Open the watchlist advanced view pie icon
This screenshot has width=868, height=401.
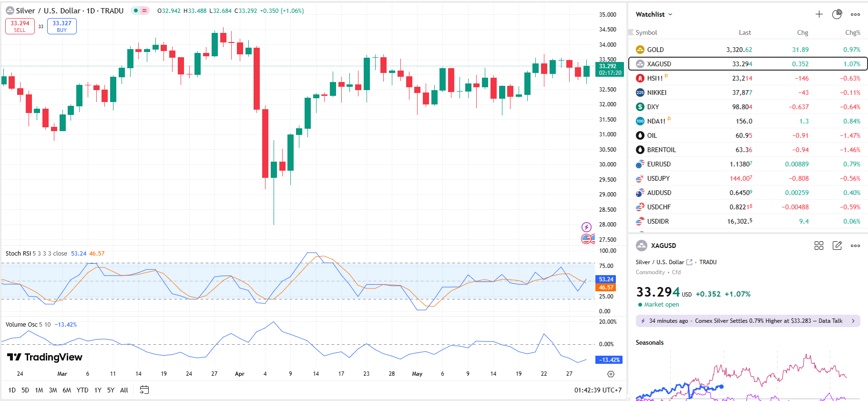pos(837,14)
